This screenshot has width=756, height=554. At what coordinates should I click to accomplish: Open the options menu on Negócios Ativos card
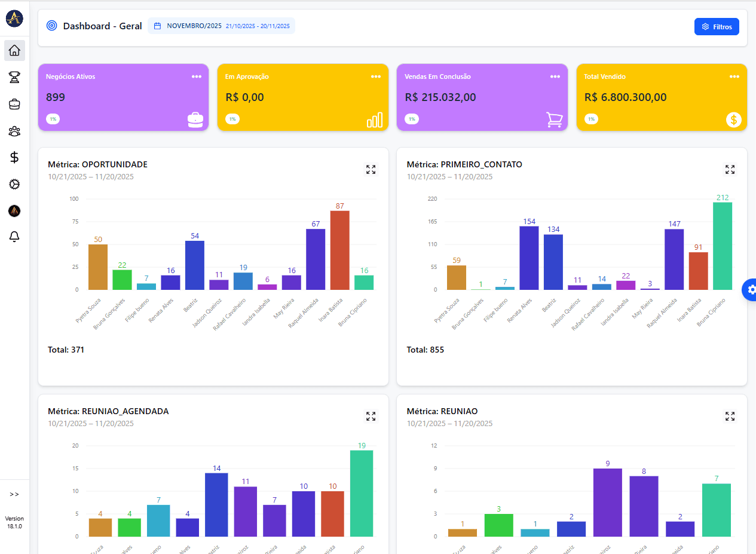196,76
